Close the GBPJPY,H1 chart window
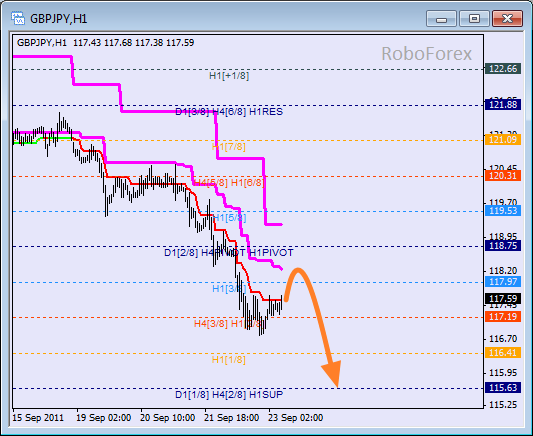Image resolution: width=533 pixels, height=436 pixels. pos(507,18)
